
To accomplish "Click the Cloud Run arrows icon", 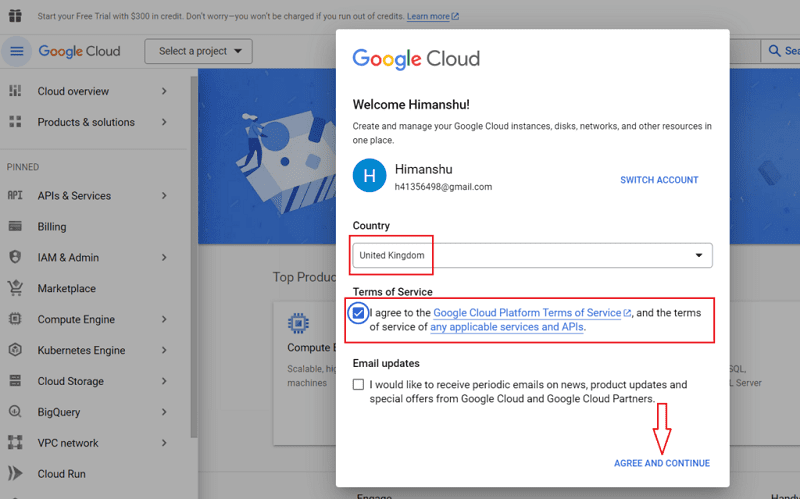I will tap(15, 473).
